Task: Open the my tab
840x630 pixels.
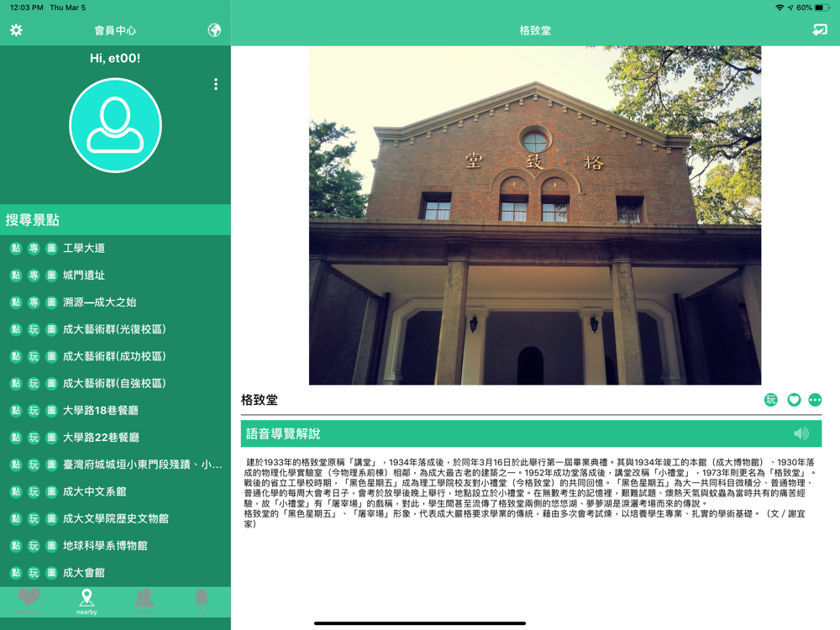Action: (x=202, y=601)
